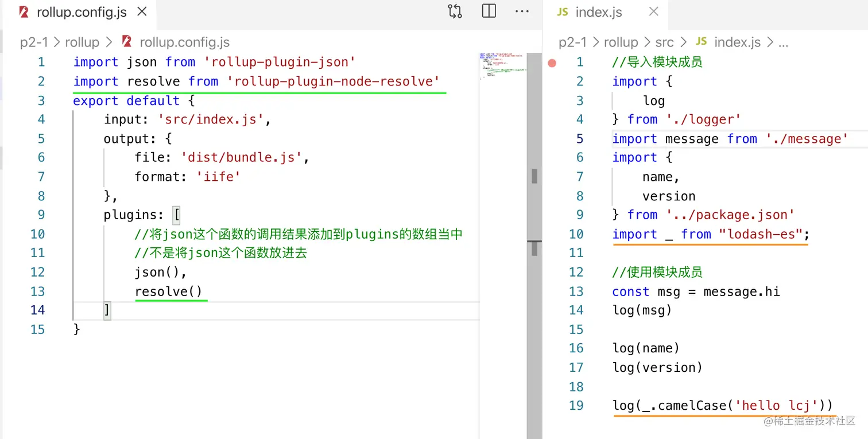
Task: Split the editor with the layout icon
Action: tap(489, 11)
